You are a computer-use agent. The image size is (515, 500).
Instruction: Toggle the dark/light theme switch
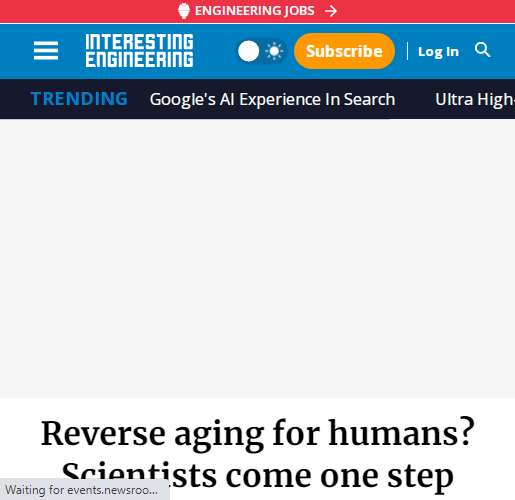261,51
